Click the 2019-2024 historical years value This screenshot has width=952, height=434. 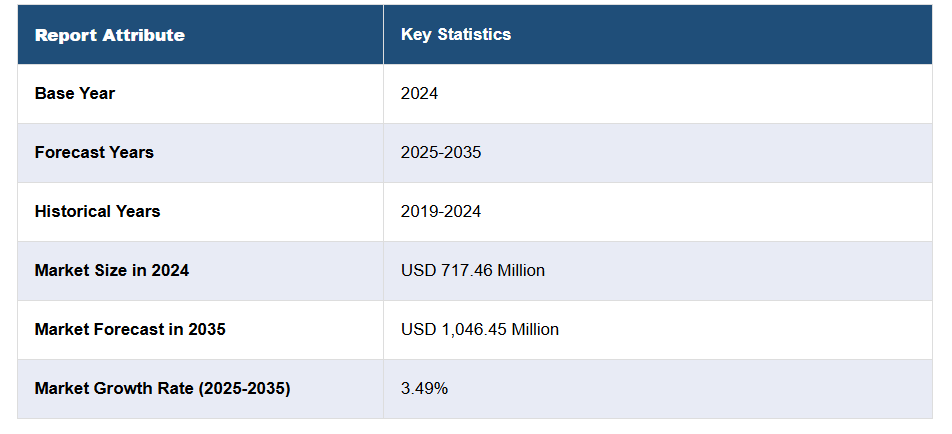(441, 212)
